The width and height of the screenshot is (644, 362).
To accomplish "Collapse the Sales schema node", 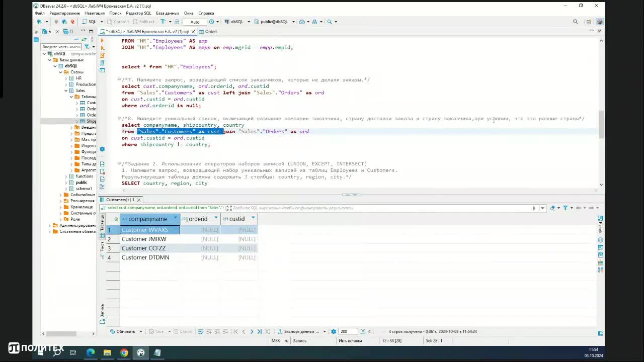I will coord(65,90).
